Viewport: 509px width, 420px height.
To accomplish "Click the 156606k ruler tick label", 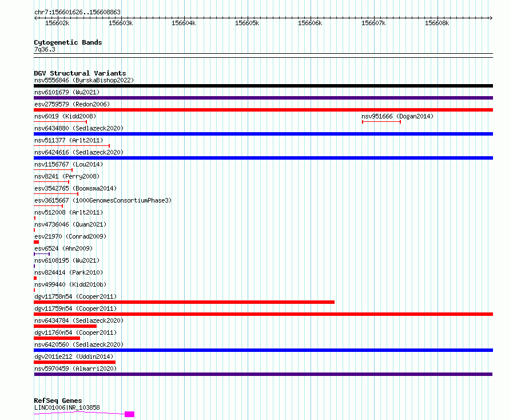I will tap(311, 23).
